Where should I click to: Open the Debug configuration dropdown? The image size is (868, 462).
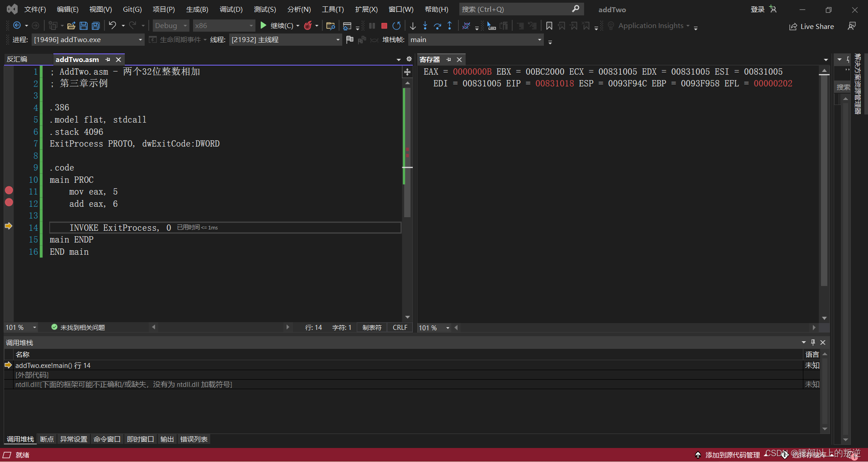point(170,26)
